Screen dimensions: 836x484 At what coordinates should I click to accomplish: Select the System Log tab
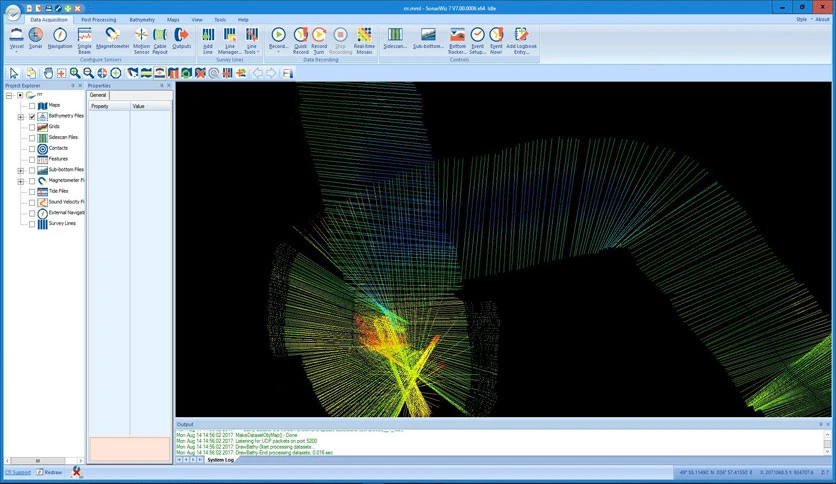click(220, 459)
